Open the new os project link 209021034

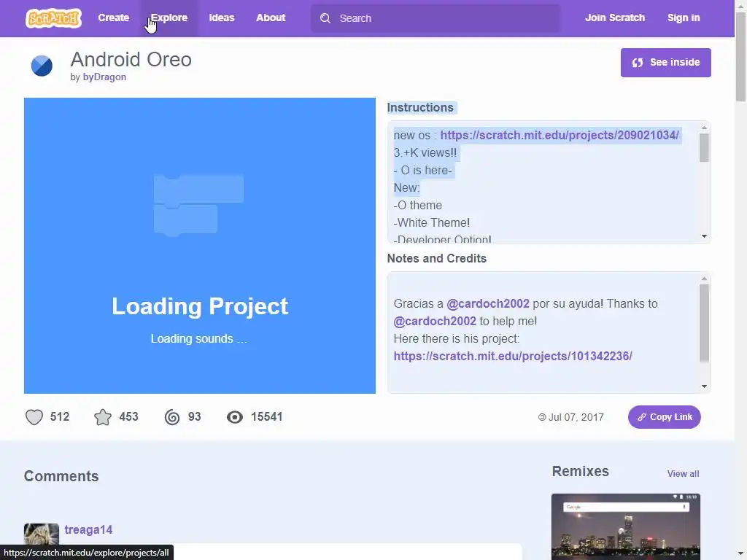pyautogui.click(x=560, y=135)
